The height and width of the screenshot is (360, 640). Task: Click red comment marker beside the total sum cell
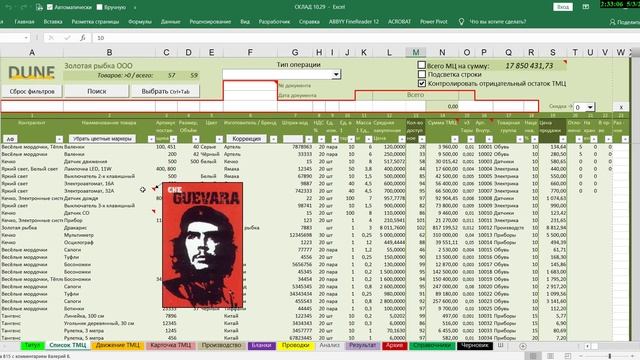[565, 62]
